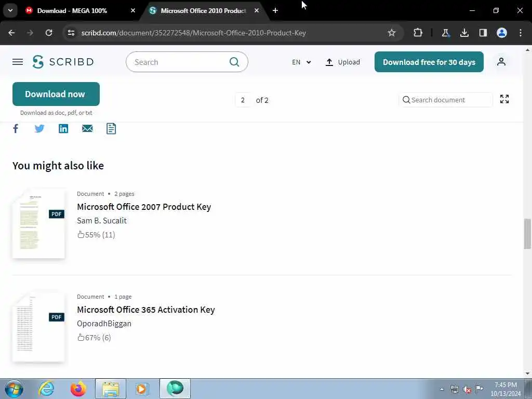Open Sam B. Sucalit author link

[102, 220]
